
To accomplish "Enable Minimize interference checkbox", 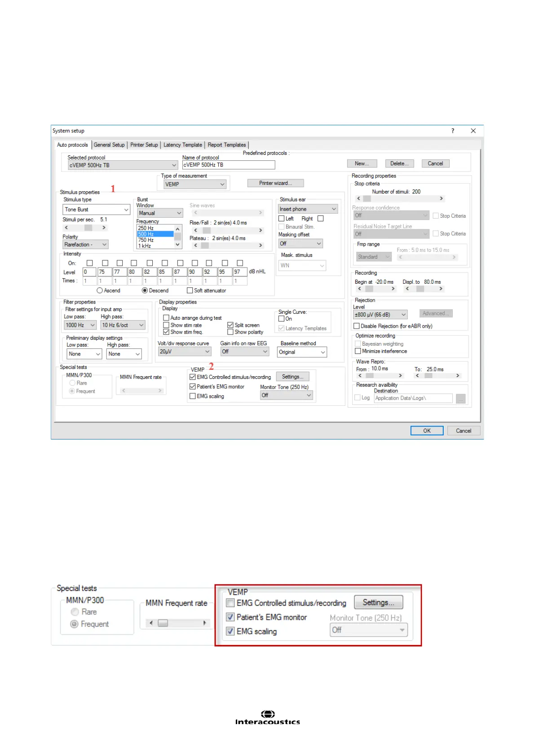I will [358, 352].
